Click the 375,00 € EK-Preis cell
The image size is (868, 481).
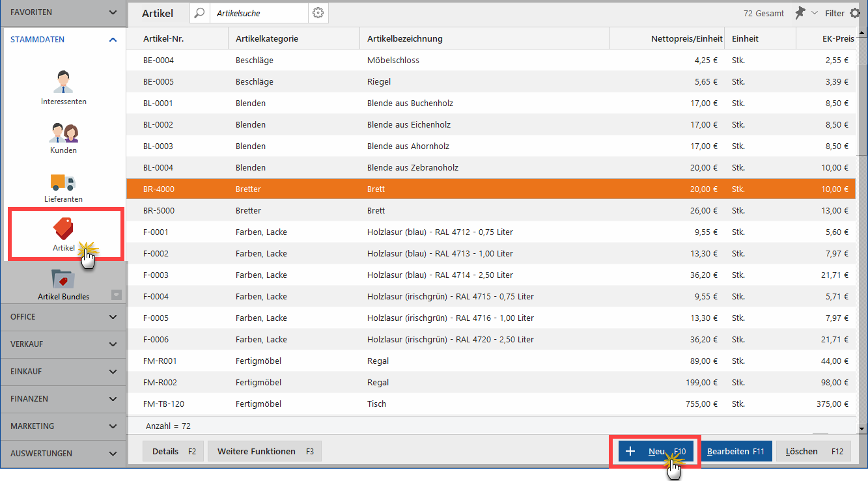pos(832,404)
